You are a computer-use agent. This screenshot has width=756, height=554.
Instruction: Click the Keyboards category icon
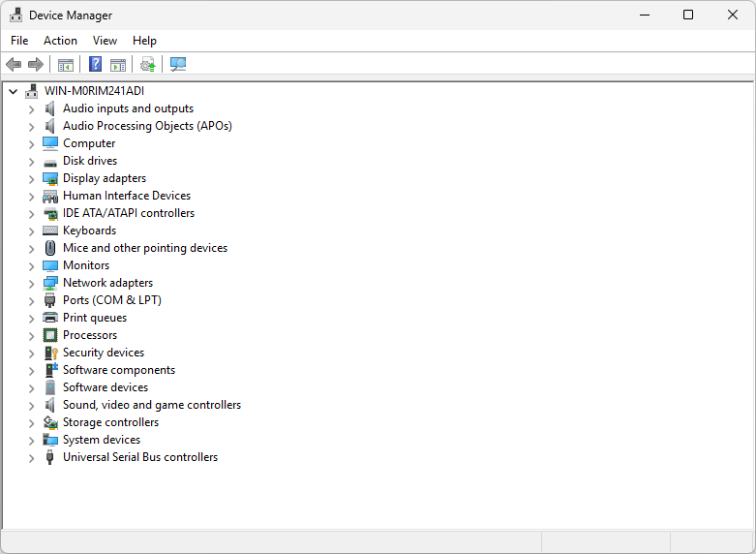[x=50, y=231]
